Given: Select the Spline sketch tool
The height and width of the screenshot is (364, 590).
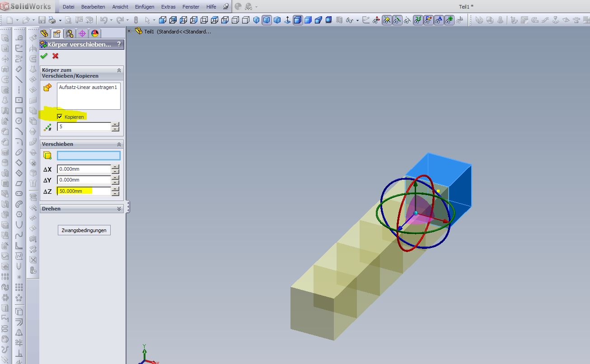Looking at the screenshot, I should 19,235.
